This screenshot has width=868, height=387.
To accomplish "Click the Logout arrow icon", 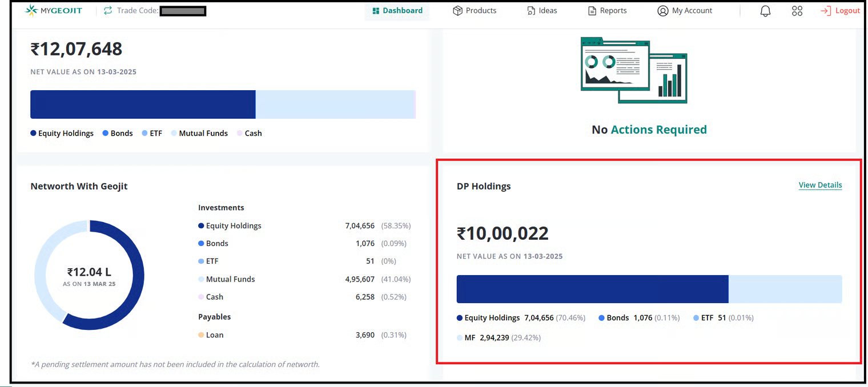I will click(x=825, y=11).
